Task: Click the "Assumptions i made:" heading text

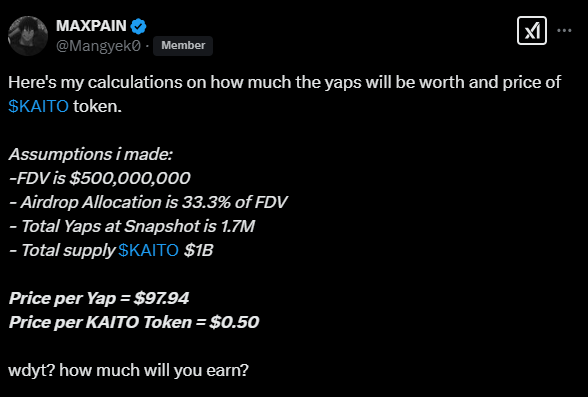Action: pos(90,154)
